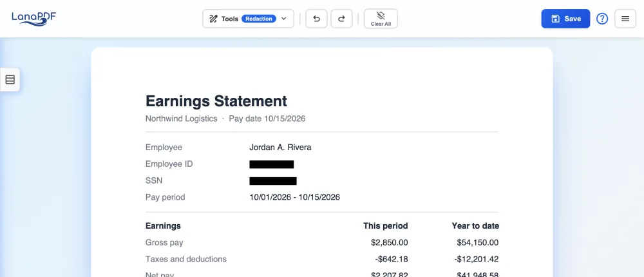Open the hamburger menu
Image resolution: width=644 pixels, height=277 pixels.
pos(625,19)
